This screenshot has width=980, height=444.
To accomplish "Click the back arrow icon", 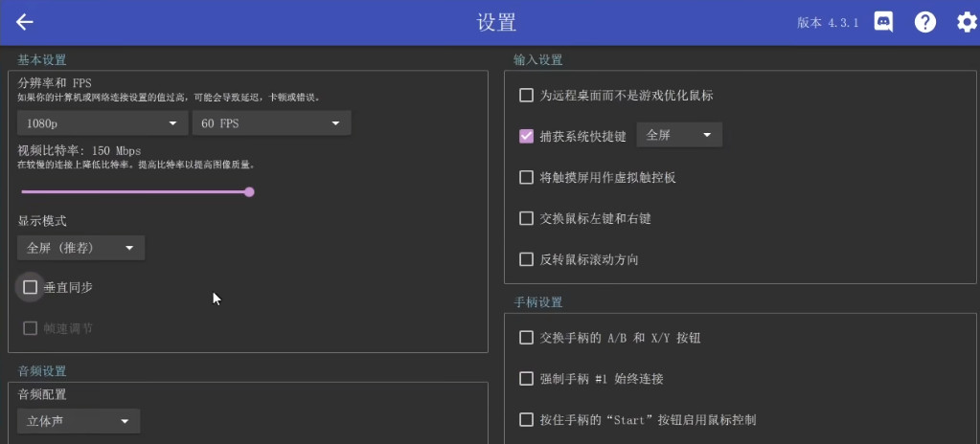I will click(x=25, y=22).
